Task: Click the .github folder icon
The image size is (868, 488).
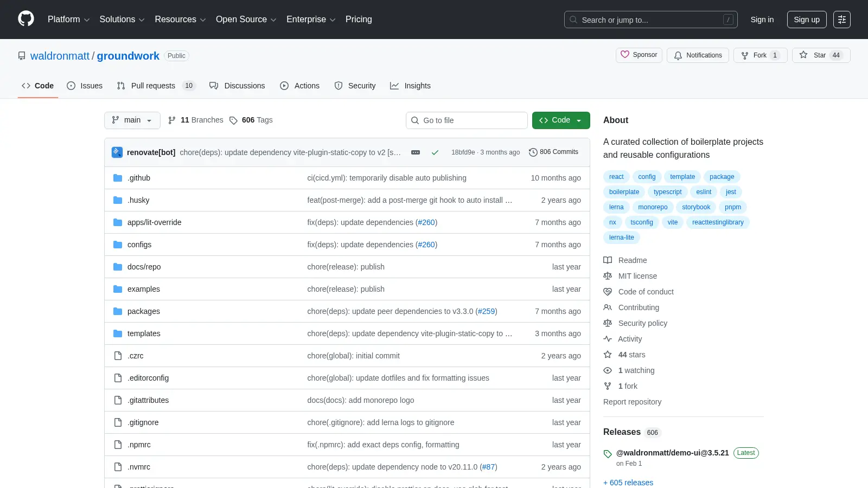Action: [118, 178]
